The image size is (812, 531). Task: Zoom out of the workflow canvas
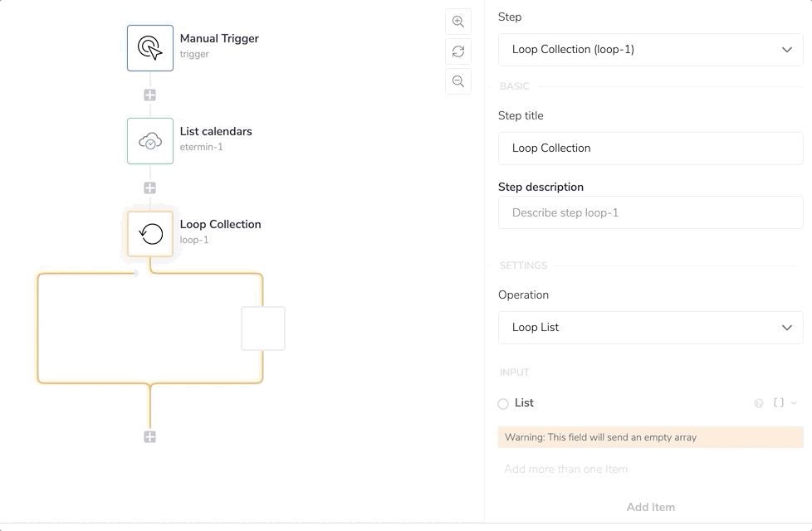point(458,81)
